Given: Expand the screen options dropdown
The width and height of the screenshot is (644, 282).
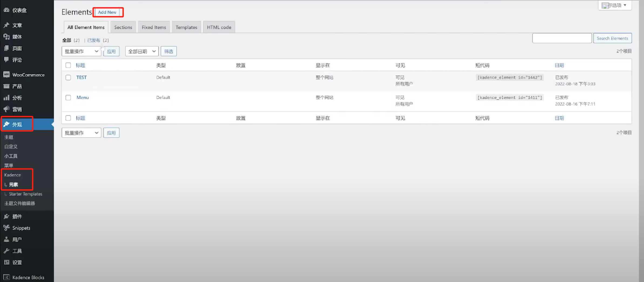Looking at the screenshot, I should pos(615,5).
